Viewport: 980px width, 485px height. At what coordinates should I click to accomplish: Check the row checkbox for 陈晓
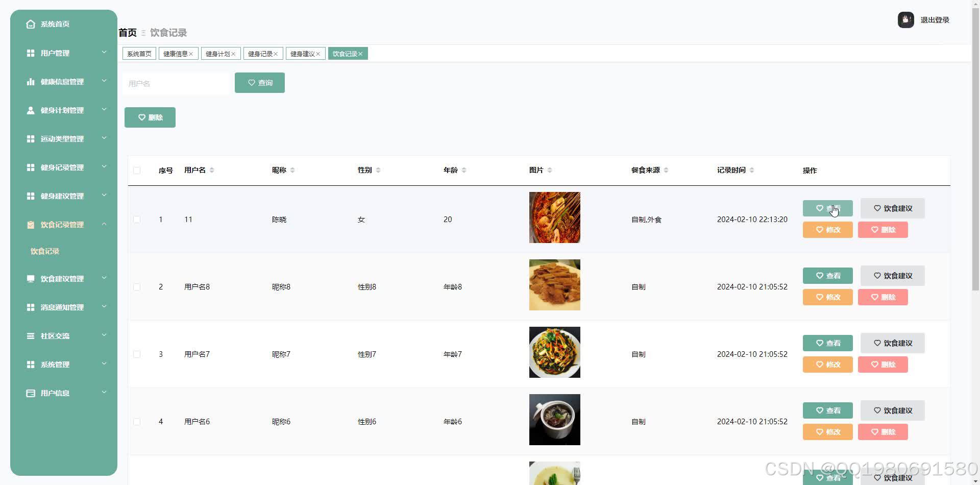click(137, 220)
